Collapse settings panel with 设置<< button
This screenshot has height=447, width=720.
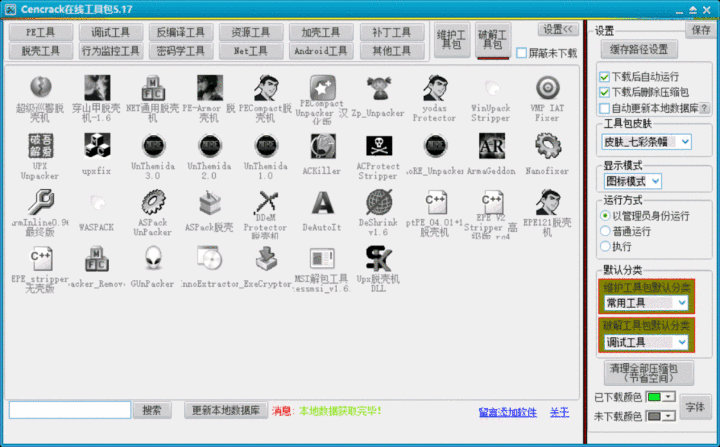click(x=558, y=30)
